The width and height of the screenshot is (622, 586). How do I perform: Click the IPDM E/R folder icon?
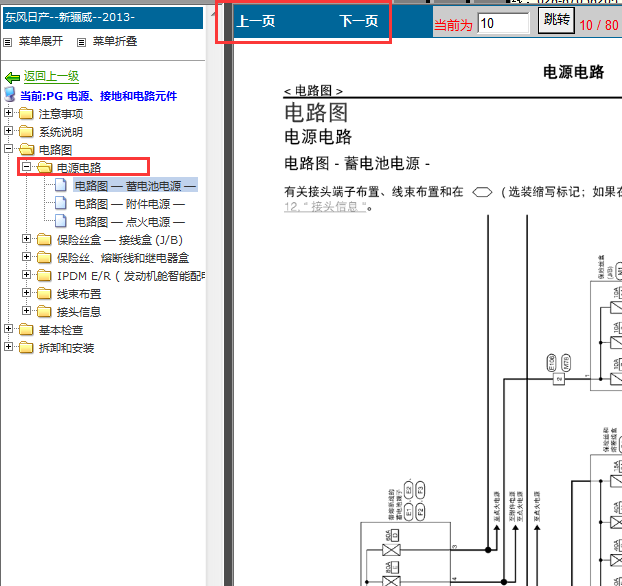tap(44, 275)
